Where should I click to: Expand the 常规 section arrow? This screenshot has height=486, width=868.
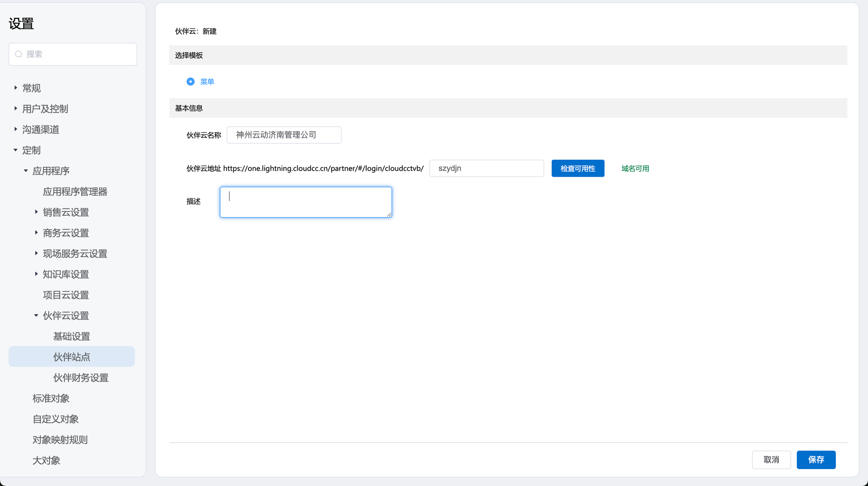[16, 88]
